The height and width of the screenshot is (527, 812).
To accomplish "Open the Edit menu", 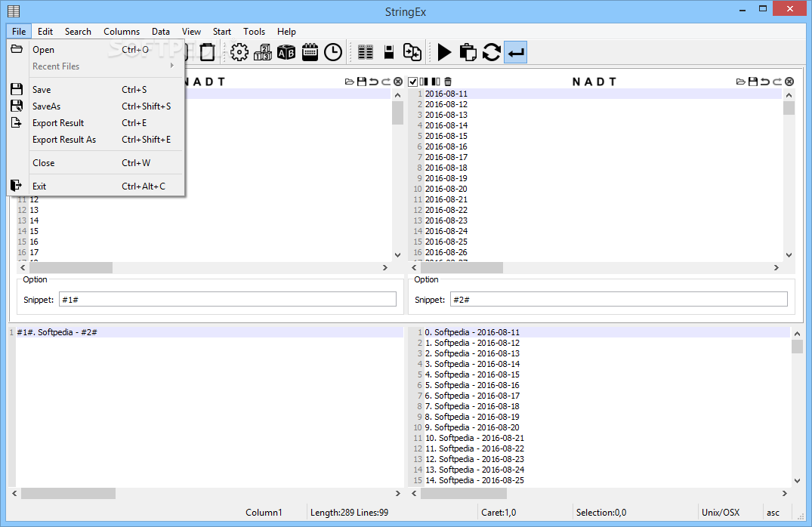I will pyautogui.click(x=45, y=32).
